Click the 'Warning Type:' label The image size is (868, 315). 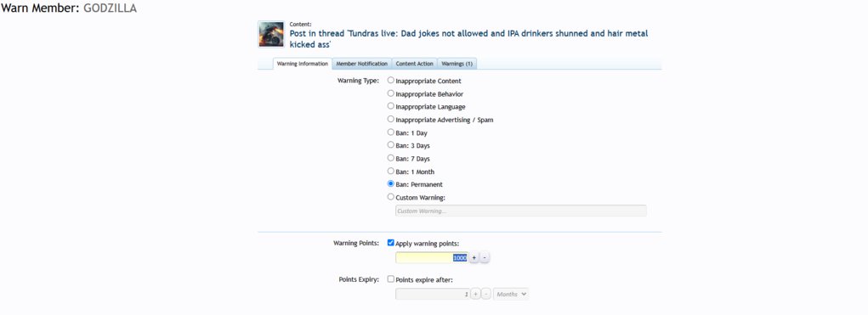click(358, 81)
